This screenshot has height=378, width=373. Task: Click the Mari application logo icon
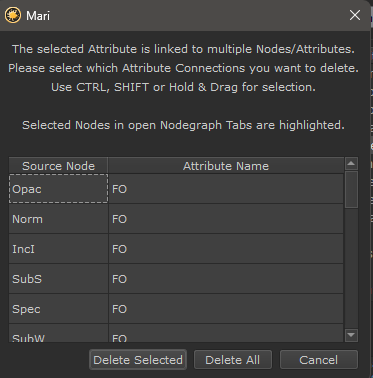(x=13, y=15)
